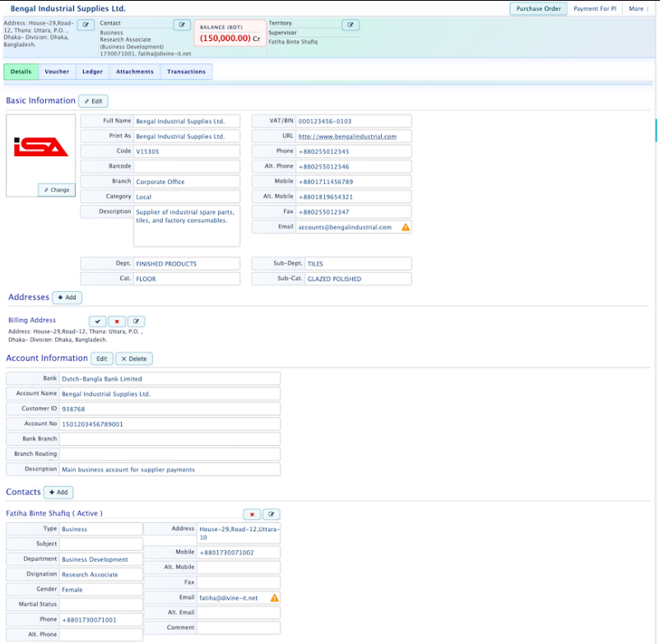Click the Fax value +880255012347
This screenshot has width=660, height=644.
(x=354, y=212)
